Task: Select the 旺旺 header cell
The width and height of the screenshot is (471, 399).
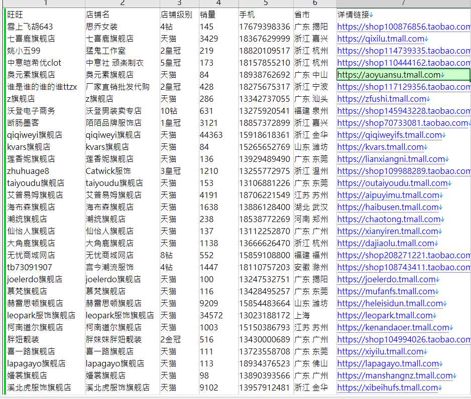Action: pos(46,15)
